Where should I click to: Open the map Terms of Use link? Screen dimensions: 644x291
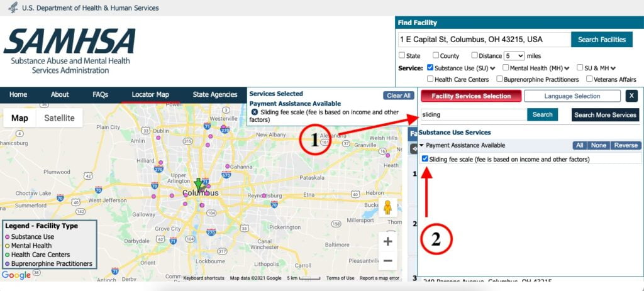[340, 278]
